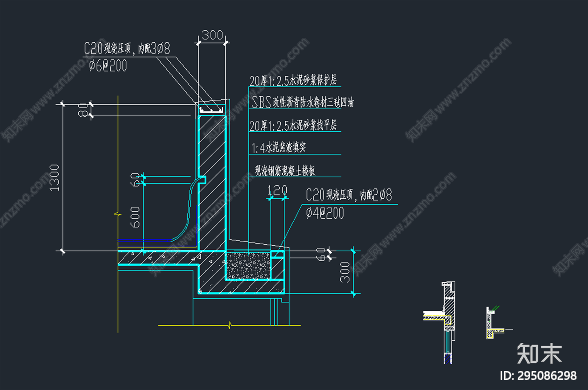
Task: Click the ID: 295086298 text
Action: pyautogui.click(x=538, y=376)
